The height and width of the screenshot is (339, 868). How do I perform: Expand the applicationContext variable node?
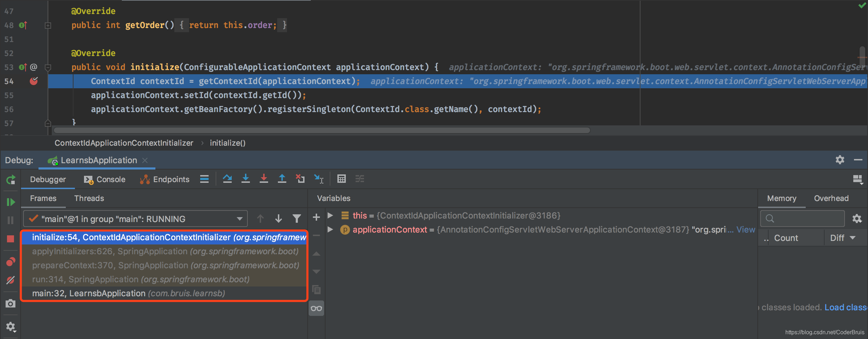click(330, 229)
